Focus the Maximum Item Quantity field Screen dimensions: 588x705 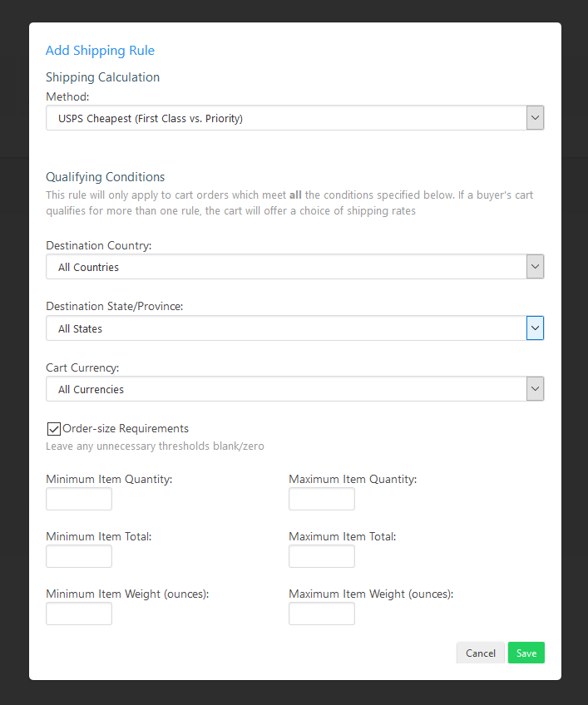322,499
